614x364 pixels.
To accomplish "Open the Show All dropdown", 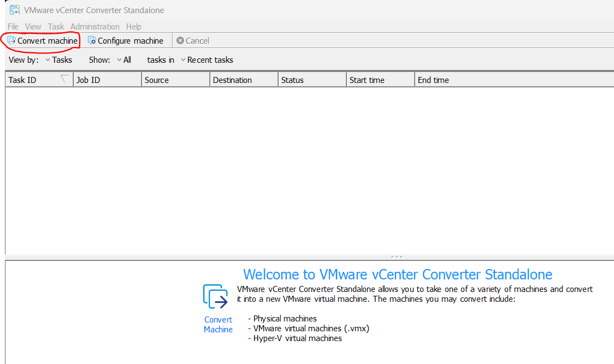I will click(124, 60).
